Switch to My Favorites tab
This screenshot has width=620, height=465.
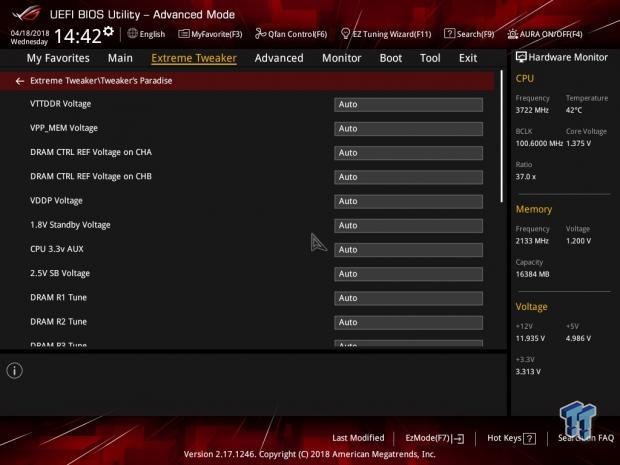58,58
